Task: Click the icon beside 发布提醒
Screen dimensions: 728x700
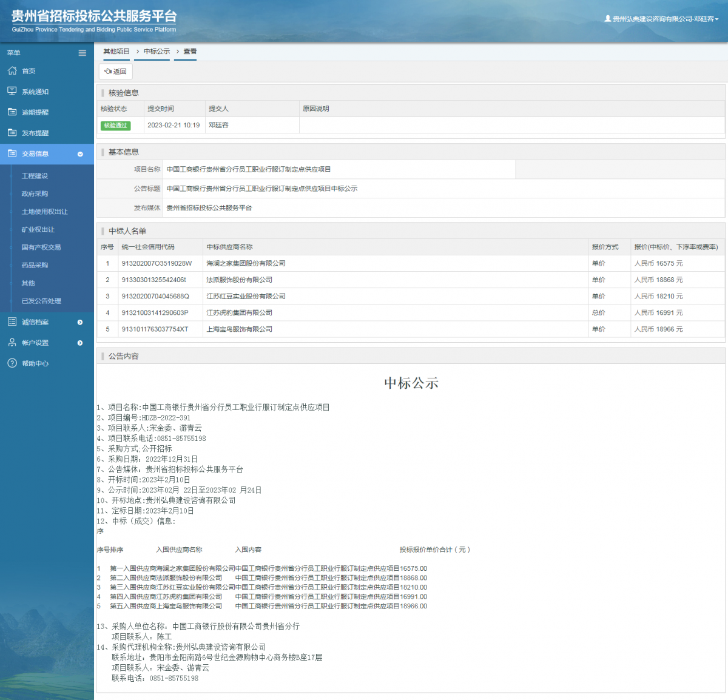Action: click(x=12, y=133)
